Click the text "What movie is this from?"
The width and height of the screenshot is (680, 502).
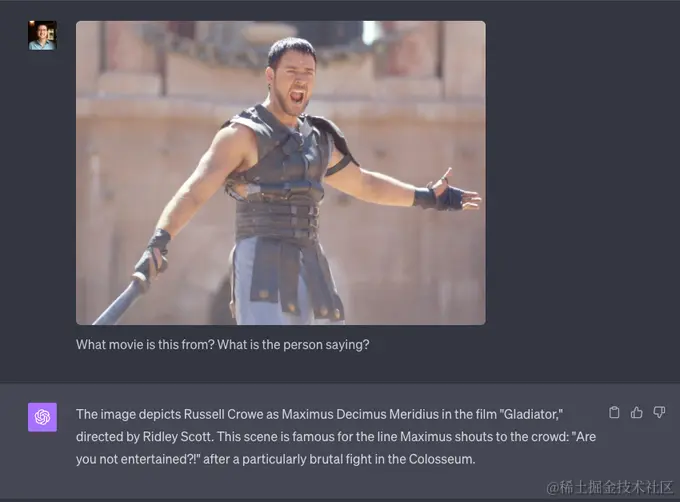point(145,345)
